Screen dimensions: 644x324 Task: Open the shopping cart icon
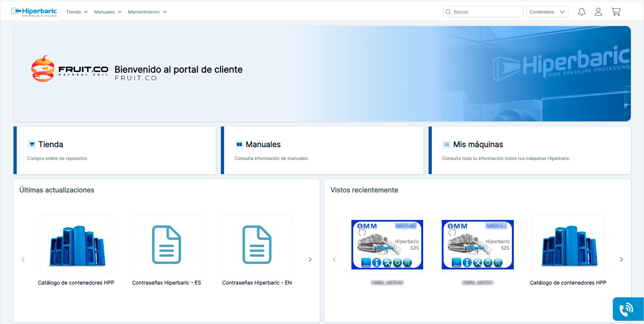(x=616, y=12)
